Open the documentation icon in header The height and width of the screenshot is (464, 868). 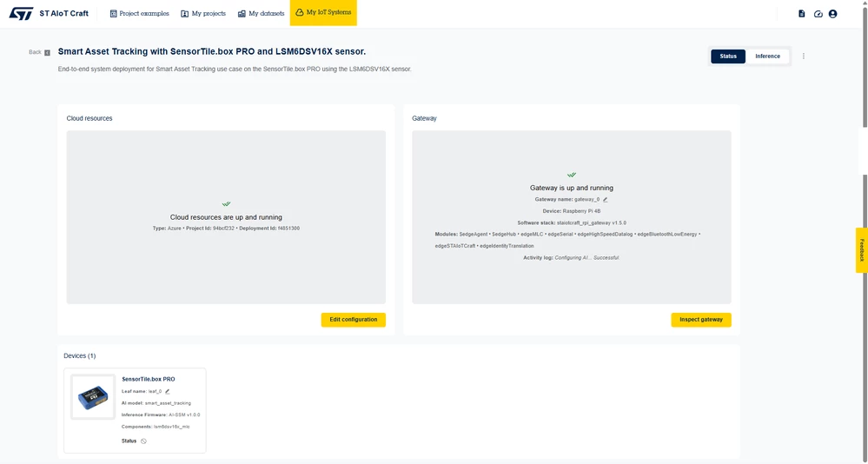802,14
